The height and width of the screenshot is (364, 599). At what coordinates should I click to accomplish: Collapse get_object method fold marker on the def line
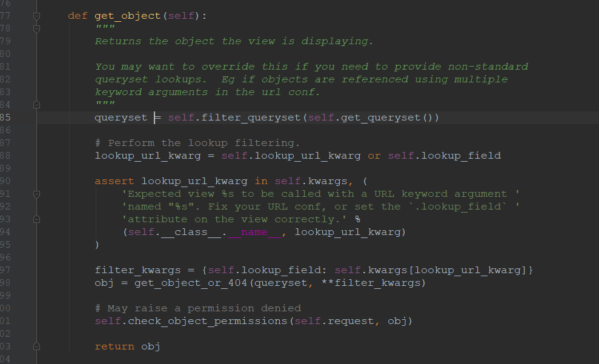(x=37, y=16)
